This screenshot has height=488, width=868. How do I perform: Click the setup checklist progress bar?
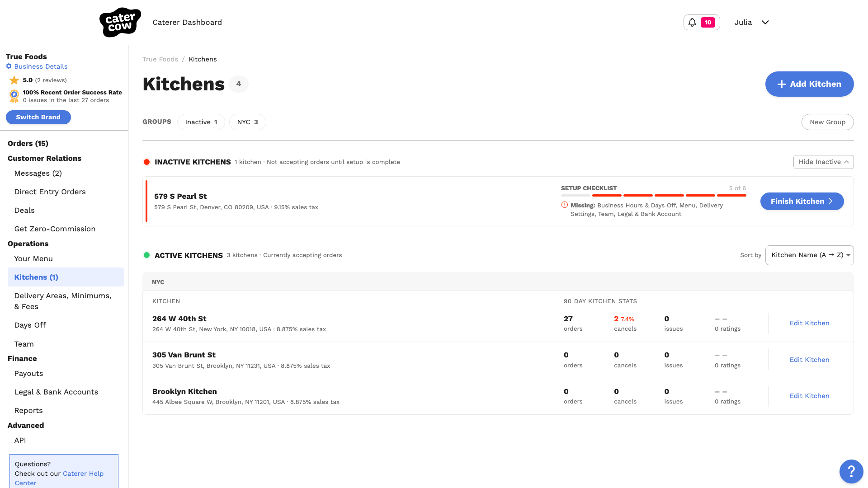point(653,196)
